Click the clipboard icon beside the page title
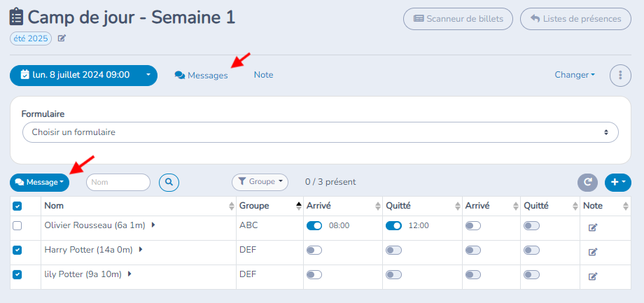644x303 pixels. [16, 17]
